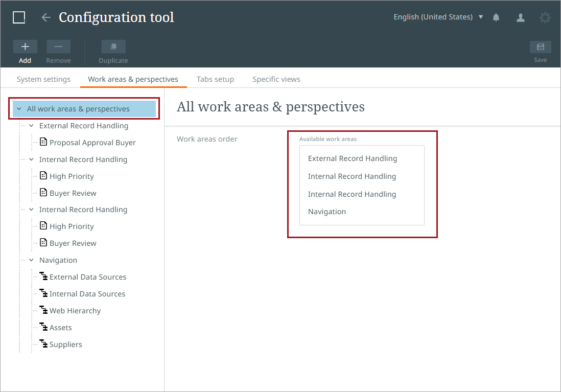Image resolution: width=561 pixels, height=392 pixels.
Task: Select Proposal Approval Buyer in the tree
Action: [92, 143]
